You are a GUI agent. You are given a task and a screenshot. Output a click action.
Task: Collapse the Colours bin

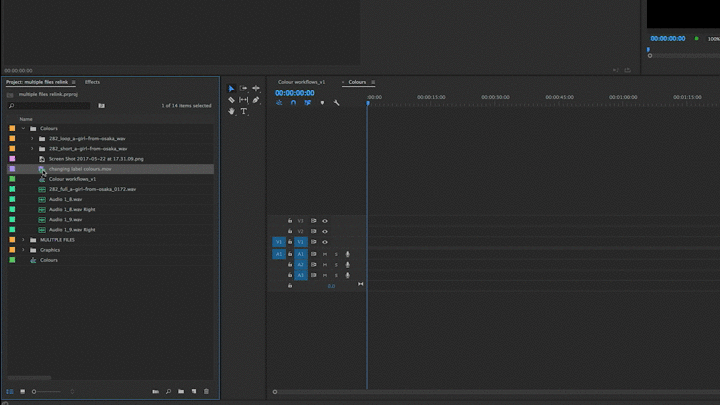[23, 128]
